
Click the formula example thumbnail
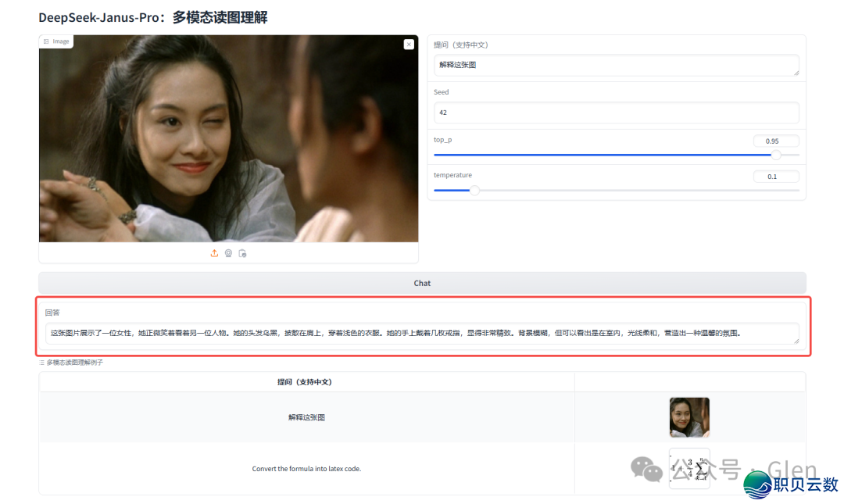[689, 469]
